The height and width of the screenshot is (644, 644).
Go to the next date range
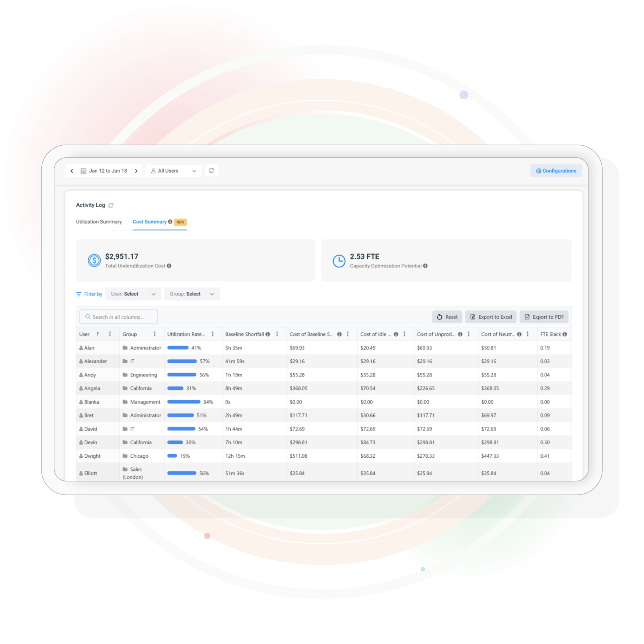136,171
